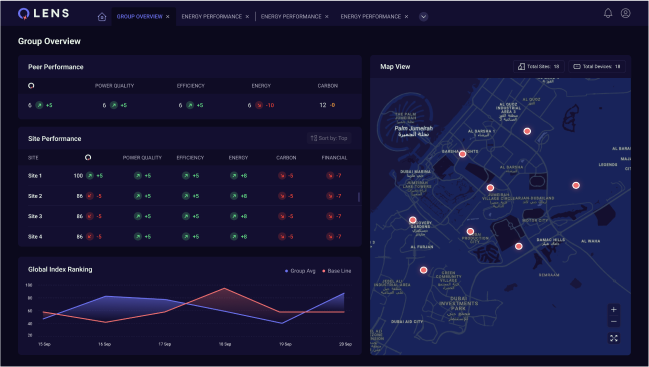Open the Sort by: Top dropdown
Image resolution: width=649 pixels, height=367 pixels.
[x=329, y=138]
